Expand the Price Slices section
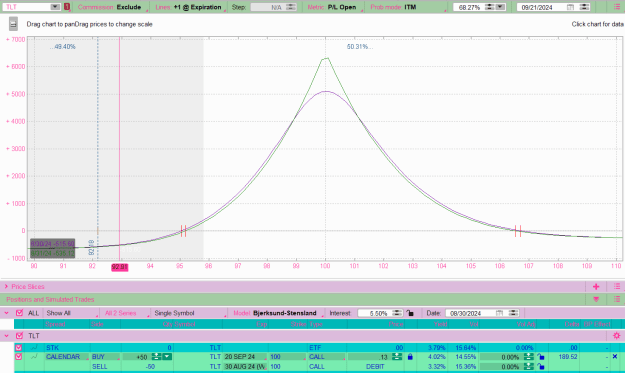Image resolution: width=625 pixels, height=373 pixels. (x=6, y=287)
